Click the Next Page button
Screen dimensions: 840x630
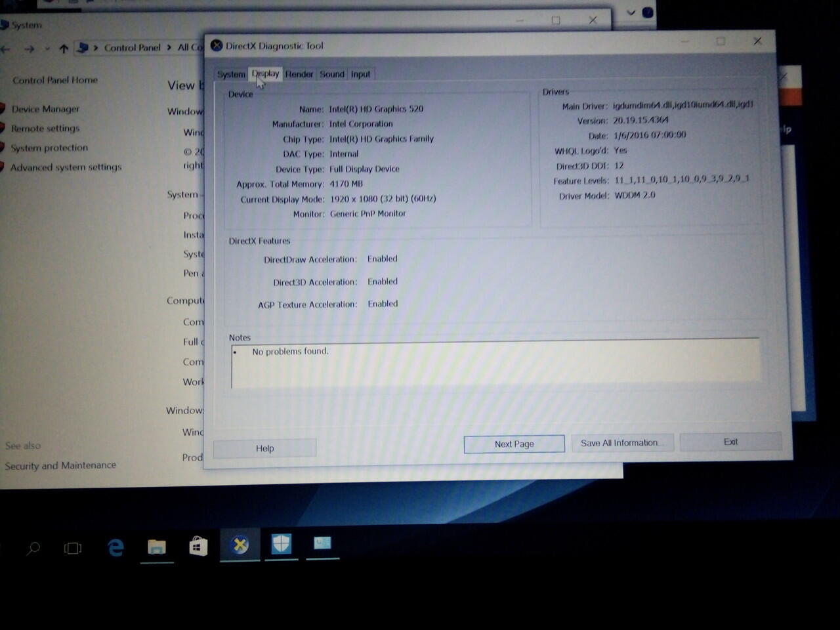click(514, 444)
